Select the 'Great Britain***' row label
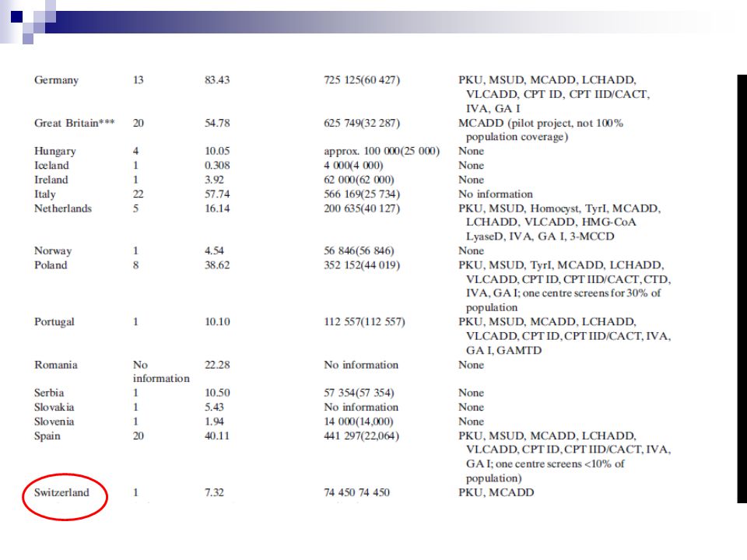The height and width of the screenshot is (560, 747). (75, 123)
